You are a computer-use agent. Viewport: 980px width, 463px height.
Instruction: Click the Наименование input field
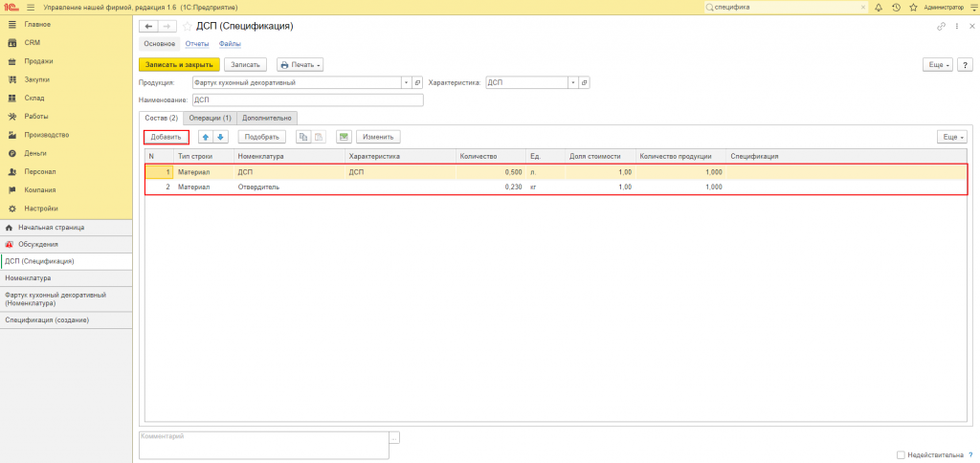pos(307,100)
